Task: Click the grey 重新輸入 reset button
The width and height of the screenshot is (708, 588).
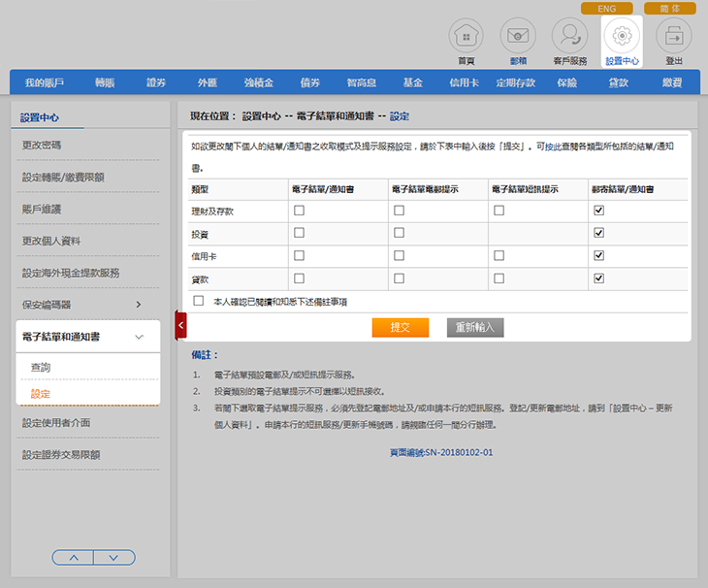Action: coord(475,328)
